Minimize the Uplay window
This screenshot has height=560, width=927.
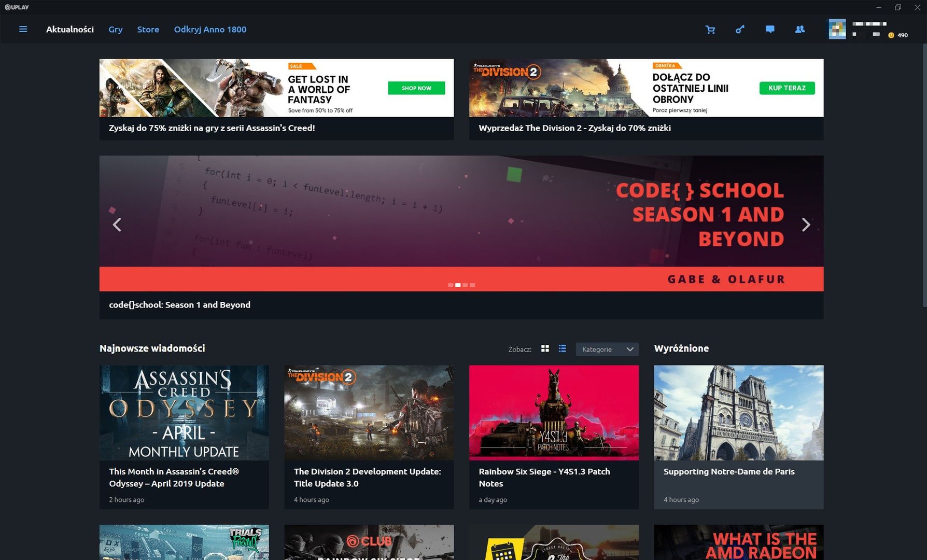(x=879, y=7)
